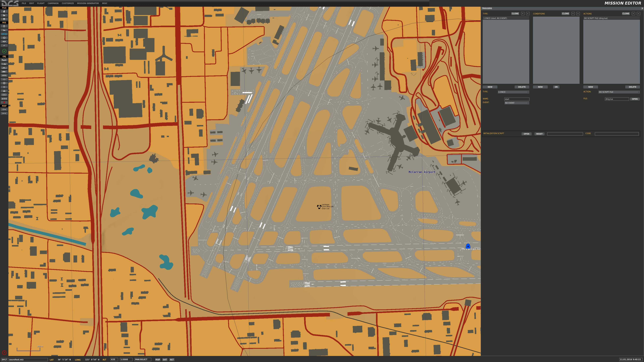Switch map view to SAT mode
The width and height of the screenshot is (644, 362).
[165, 359]
